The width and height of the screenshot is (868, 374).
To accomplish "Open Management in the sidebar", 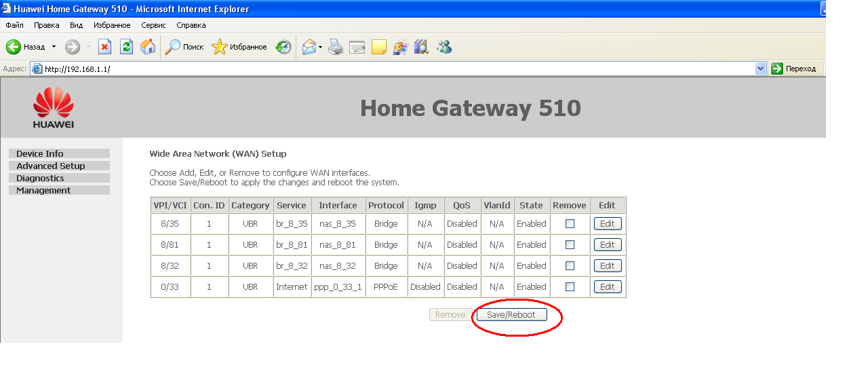I will (59, 190).
